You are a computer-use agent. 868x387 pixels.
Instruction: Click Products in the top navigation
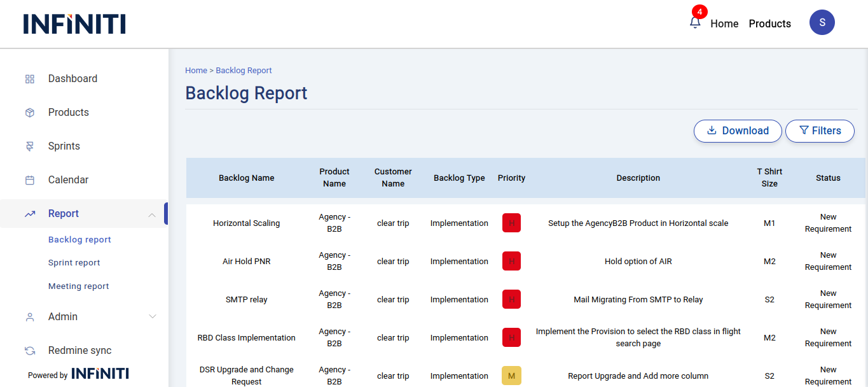click(769, 24)
